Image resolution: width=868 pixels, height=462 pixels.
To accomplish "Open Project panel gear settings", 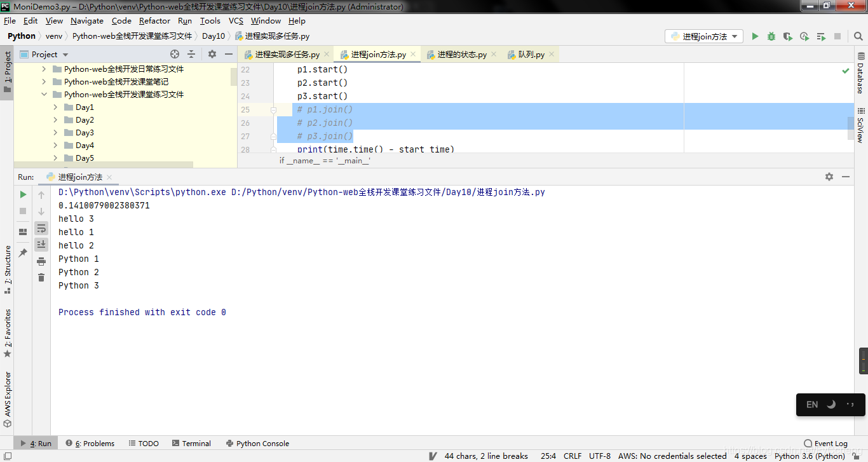I will (x=212, y=55).
